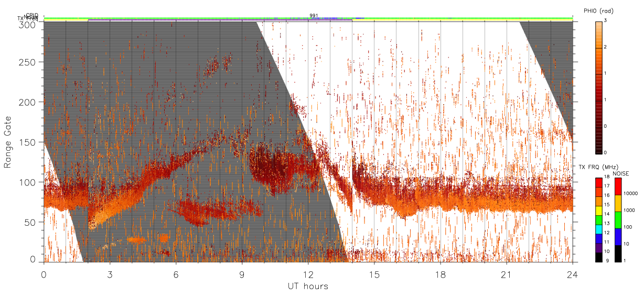Image resolution: width=644 pixels, height=297 pixels.
Task: Click x-axis tick label '12' under plot
Action: [x=308, y=274]
